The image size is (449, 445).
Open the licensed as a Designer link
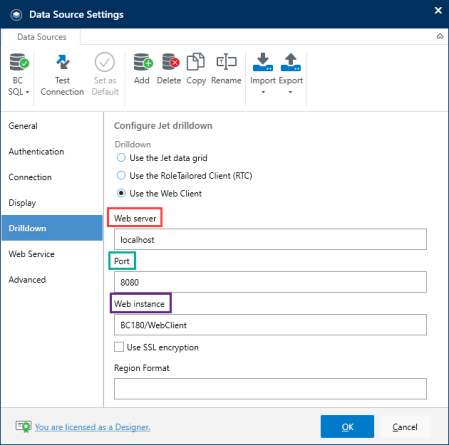[93, 427]
